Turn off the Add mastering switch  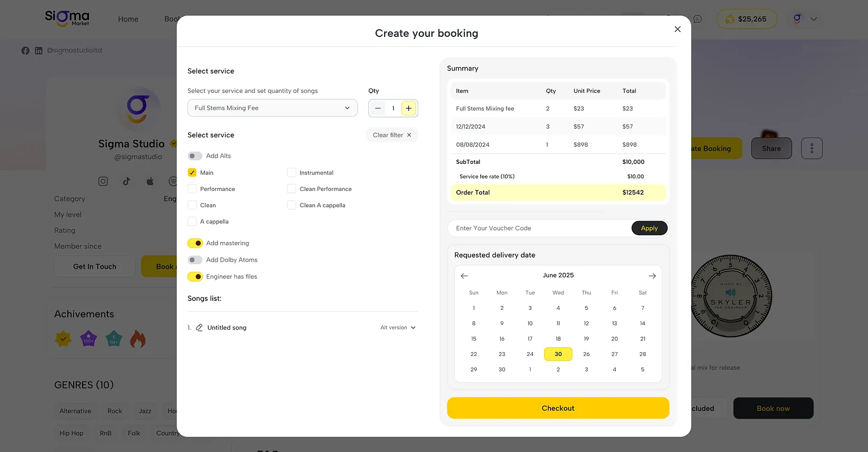coord(195,243)
